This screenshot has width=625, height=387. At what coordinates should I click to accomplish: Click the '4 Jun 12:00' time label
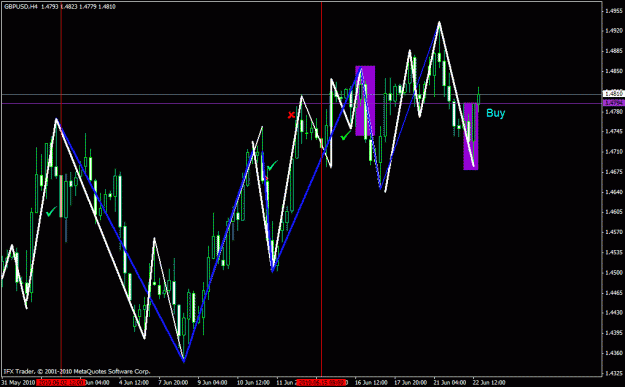[134, 383]
